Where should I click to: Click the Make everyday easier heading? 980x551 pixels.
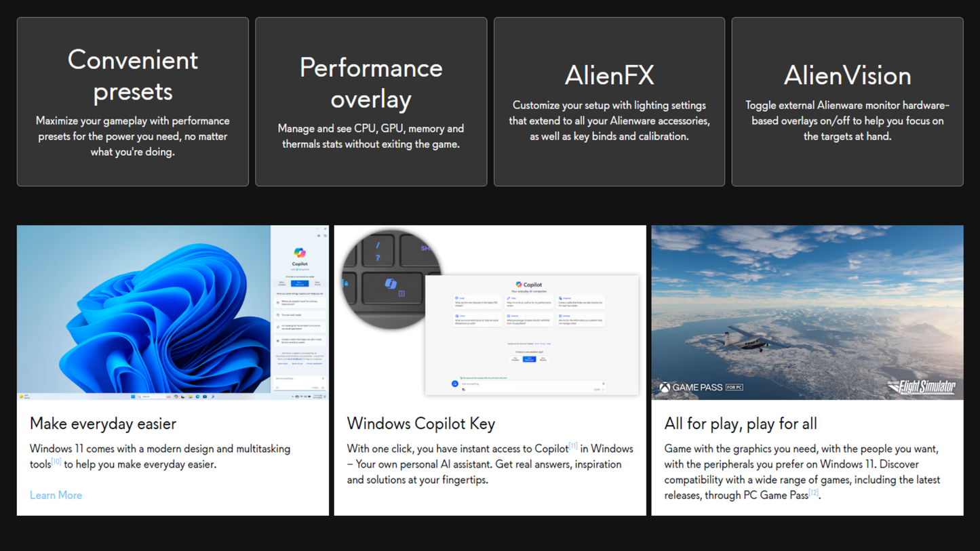click(x=103, y=424)
